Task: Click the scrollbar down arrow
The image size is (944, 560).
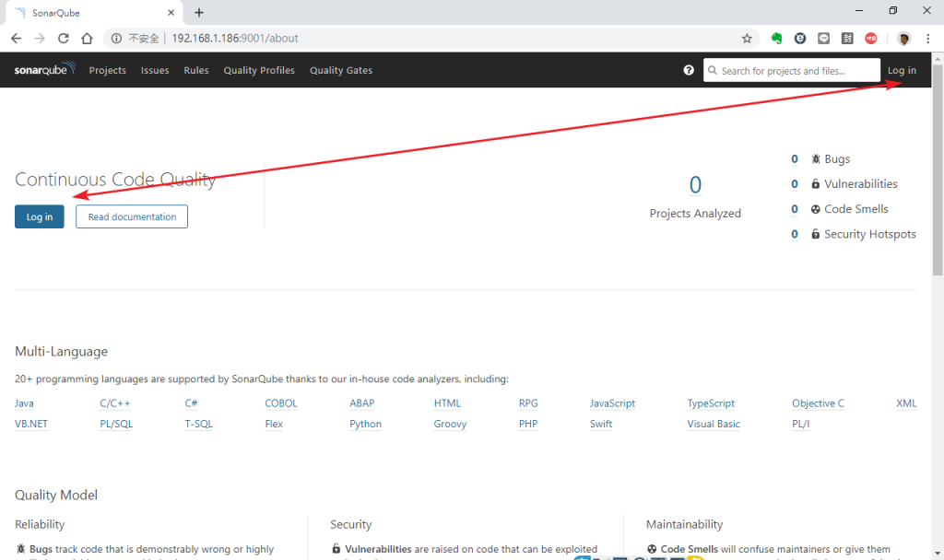Action: pyautogui.click(x=938, y=554)
